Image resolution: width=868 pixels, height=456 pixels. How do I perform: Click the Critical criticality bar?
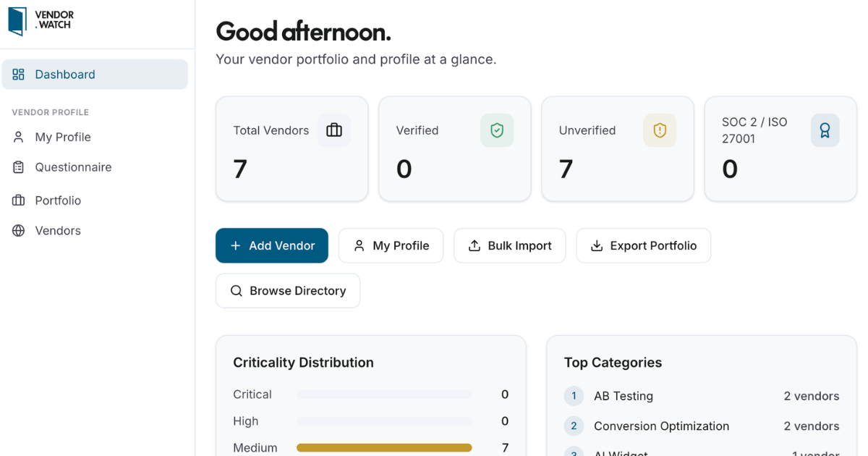pos(384,394)
